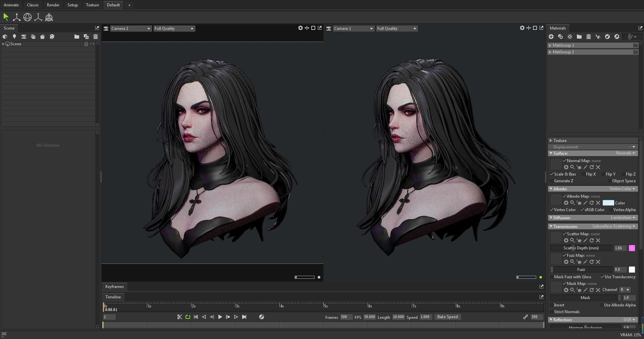Add a new material with the plus icon
Image resolution: width=644 pixels, height=339 pixels.
[x=551, y=37]
